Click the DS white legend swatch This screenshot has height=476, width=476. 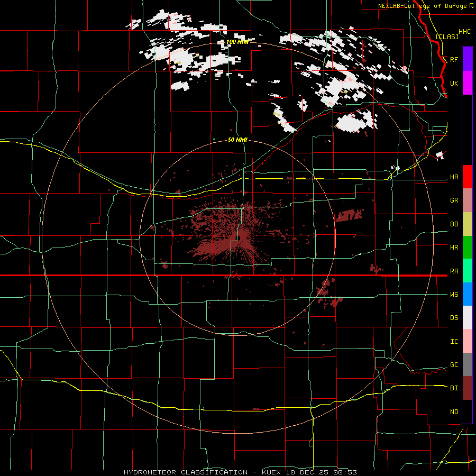point(467,317)
